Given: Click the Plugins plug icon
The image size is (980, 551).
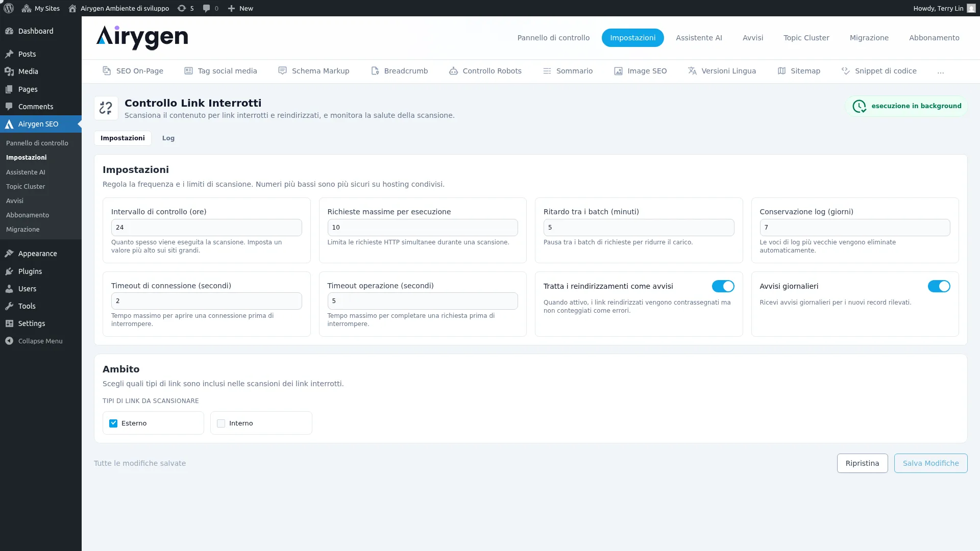Looking at the screenshot, I should [x=9, y=271].
